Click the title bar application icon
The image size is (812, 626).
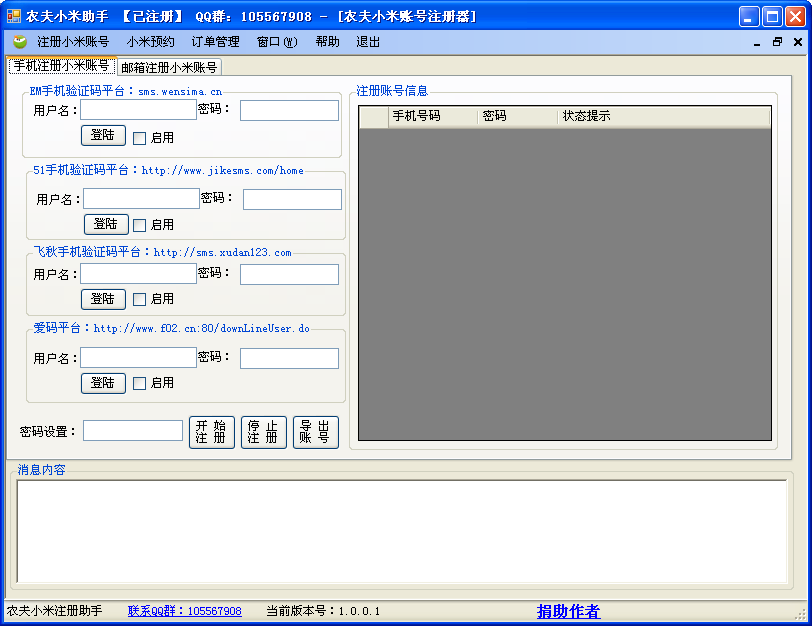(x=13, y=16)
